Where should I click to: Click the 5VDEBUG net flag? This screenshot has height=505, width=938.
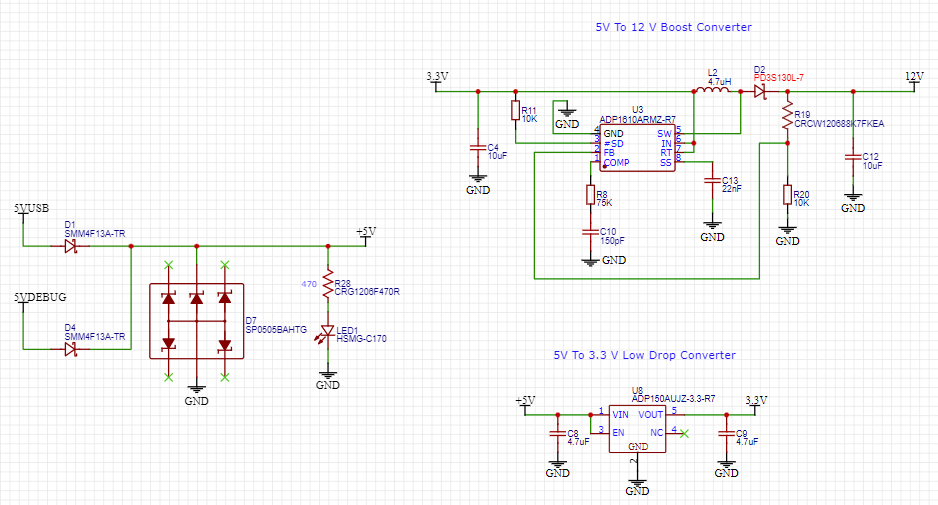coord(39,300)
